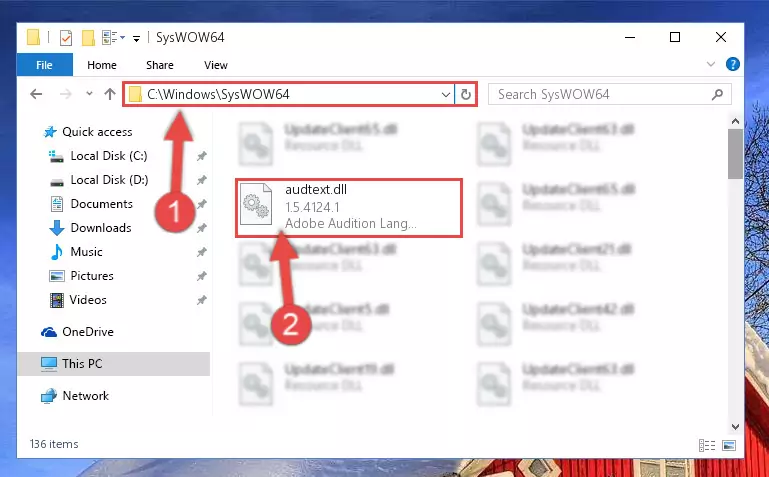The image size is (769, 477).
Task: Open the address bar history dropdown
Action: [x=446, y=94]
